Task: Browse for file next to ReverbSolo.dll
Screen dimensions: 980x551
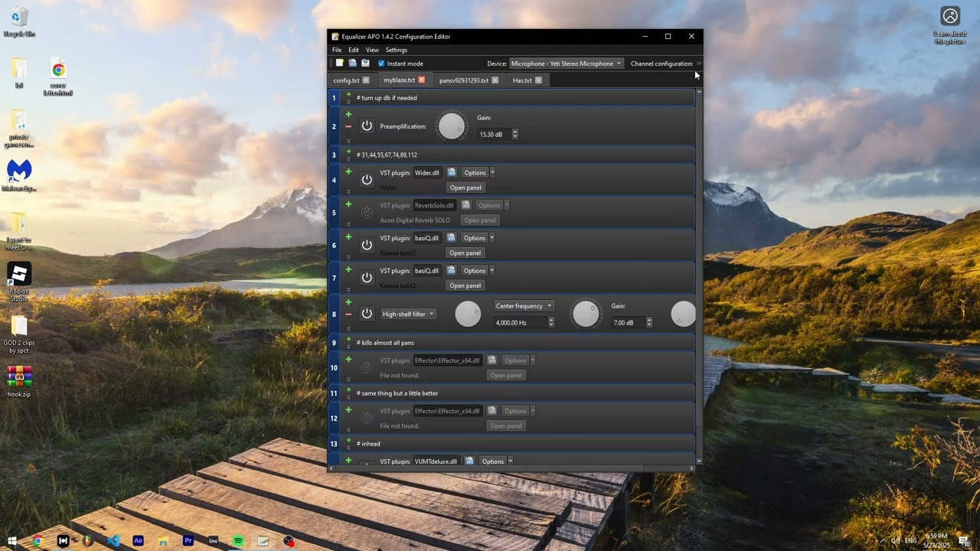Action: click(x=465, y=205)
